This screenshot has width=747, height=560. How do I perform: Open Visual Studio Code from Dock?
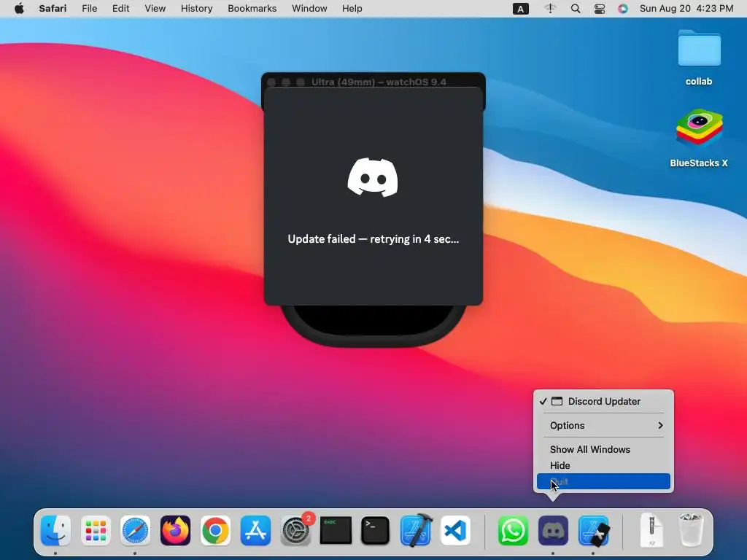click(x=455, y=531)
